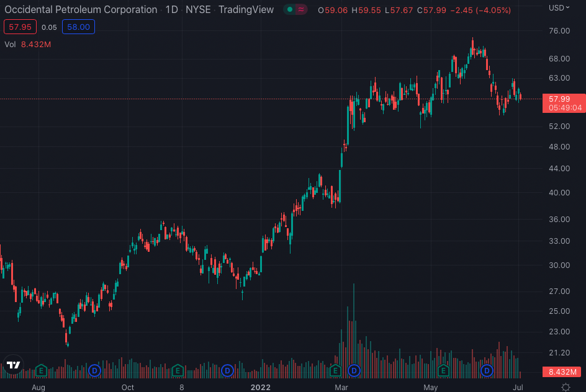Click the Aug label on time axis

38,388
